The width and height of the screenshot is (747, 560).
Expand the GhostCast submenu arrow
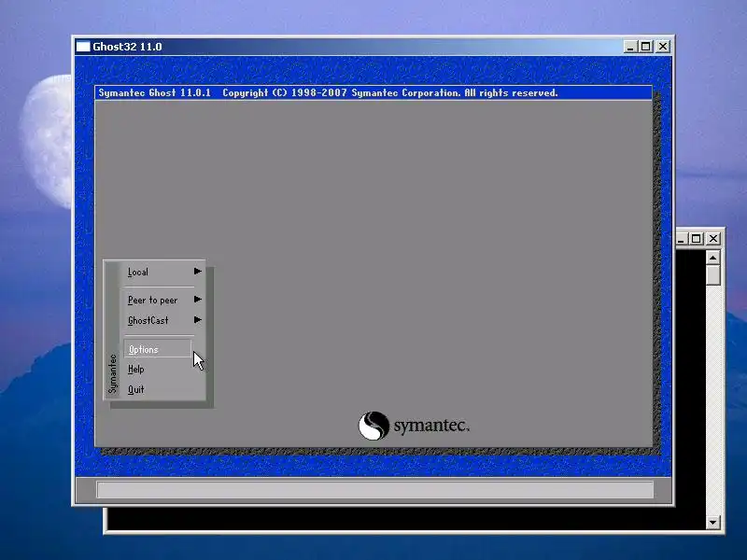tap(197, 320)
